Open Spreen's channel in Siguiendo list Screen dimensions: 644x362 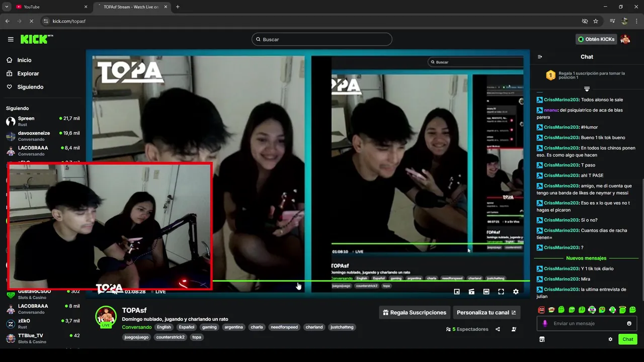pyautogui.click(x=43, y=121)
